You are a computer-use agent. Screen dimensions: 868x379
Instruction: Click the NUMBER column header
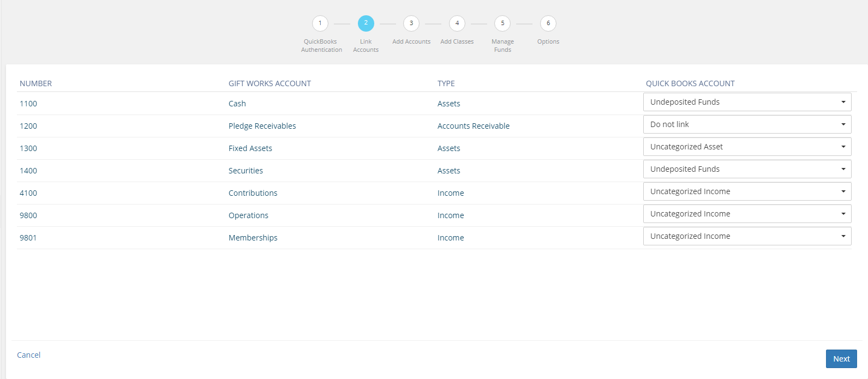click(x=36, y=83)
